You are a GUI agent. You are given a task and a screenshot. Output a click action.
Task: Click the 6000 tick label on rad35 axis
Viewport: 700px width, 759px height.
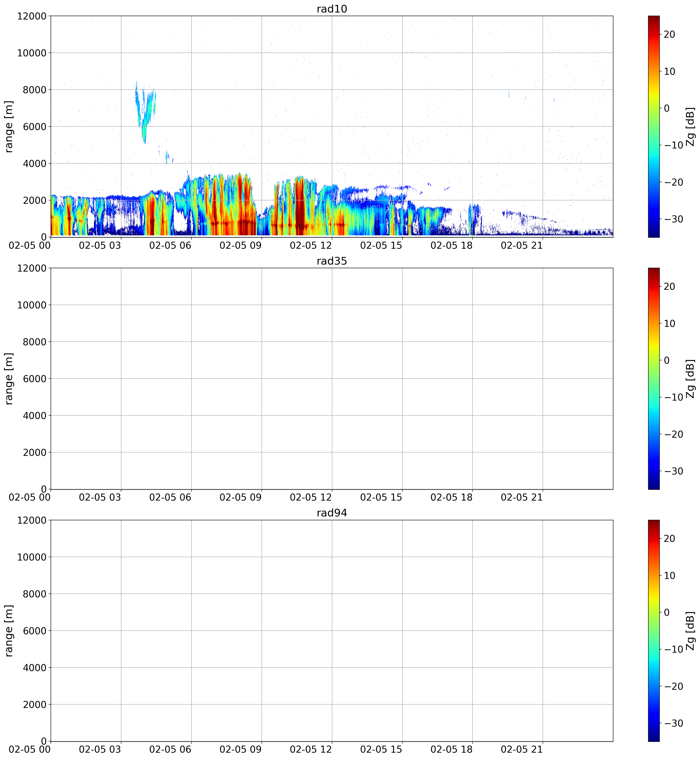point(35,379)
